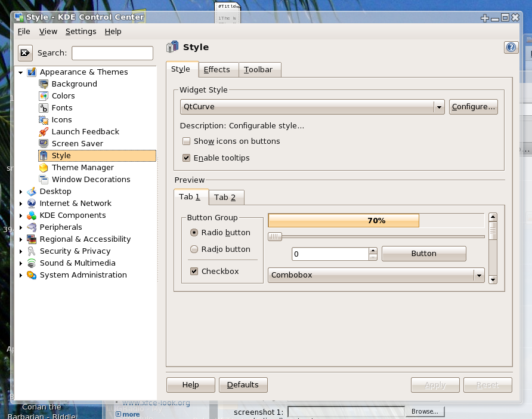Image resolution: width=532 pixels, height=419 pixels.
Task: Collapse the Appearance & Themes tree branch
Action: point(21,72)
